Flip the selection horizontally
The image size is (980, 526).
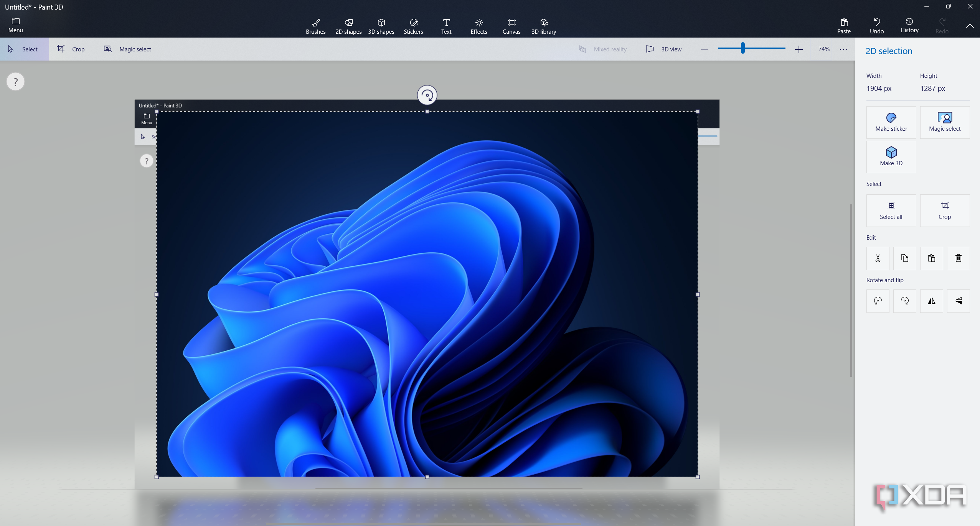[931, 301]
